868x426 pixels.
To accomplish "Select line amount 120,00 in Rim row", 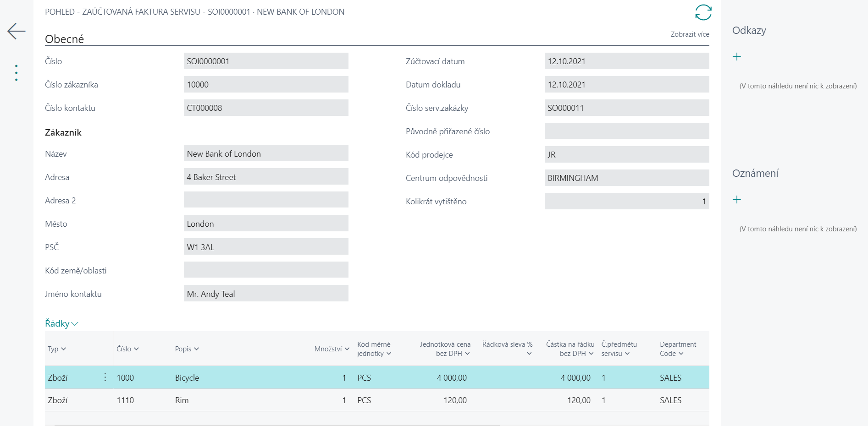I will (x=579, y=400).
